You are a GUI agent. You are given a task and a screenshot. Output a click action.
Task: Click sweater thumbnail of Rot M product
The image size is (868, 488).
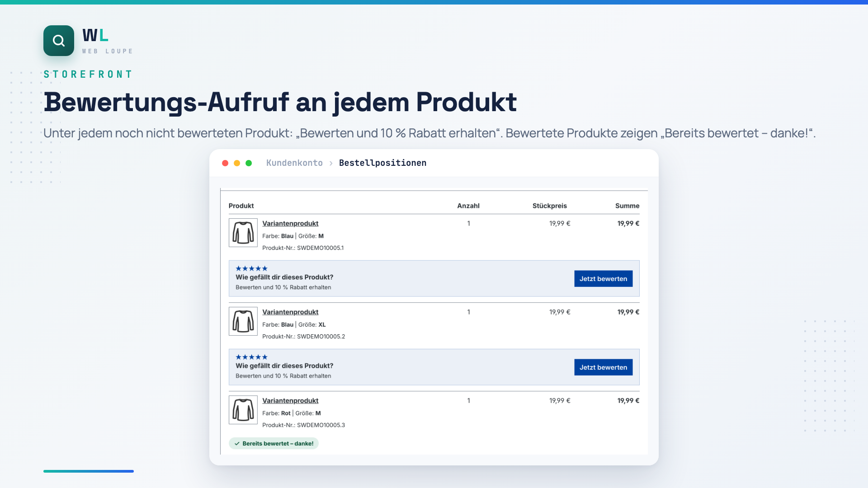coord(243,410)
